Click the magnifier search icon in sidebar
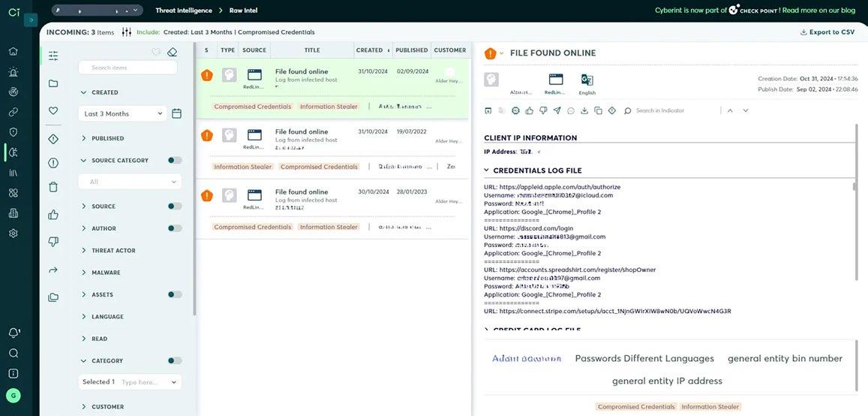Screen dimensions: 868x416 coord(14,354)
